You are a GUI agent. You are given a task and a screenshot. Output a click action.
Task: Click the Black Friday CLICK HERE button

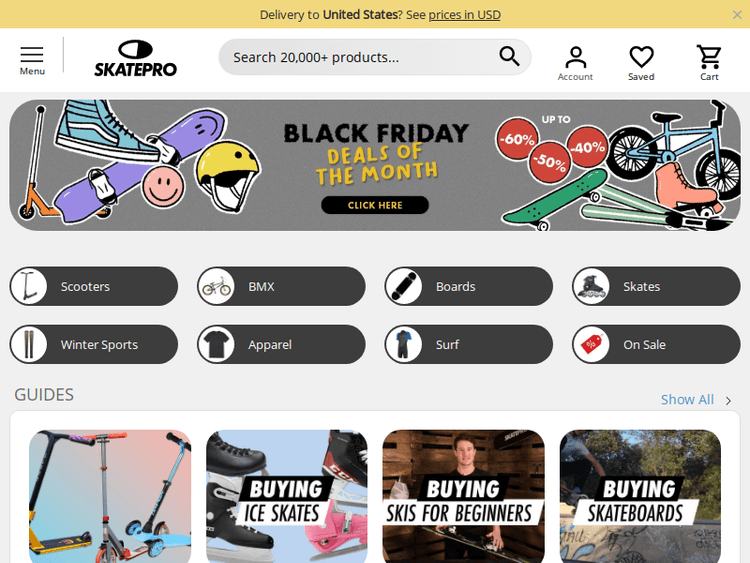coord(375,205)
